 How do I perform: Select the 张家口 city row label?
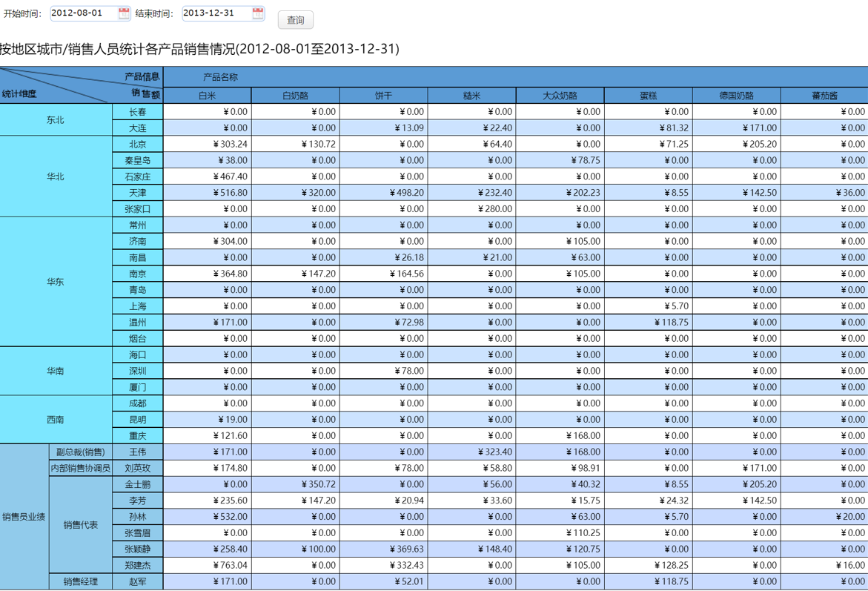click(x=138, y=209)
